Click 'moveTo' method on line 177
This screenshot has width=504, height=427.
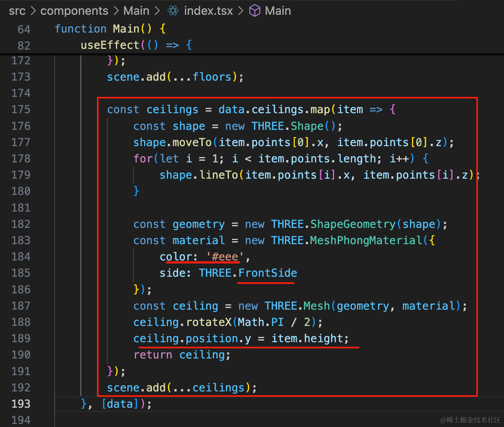pyautogui.click(x=192, y=142)
